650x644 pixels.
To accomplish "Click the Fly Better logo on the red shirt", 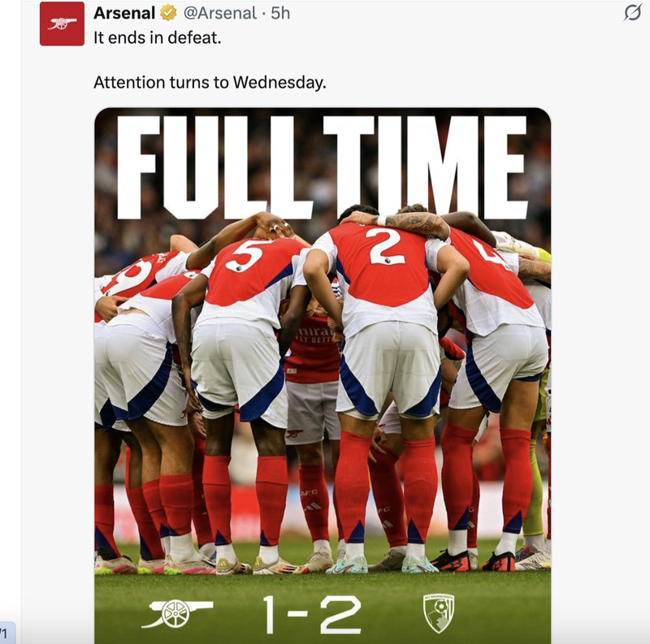I will (x=317, y=337).
